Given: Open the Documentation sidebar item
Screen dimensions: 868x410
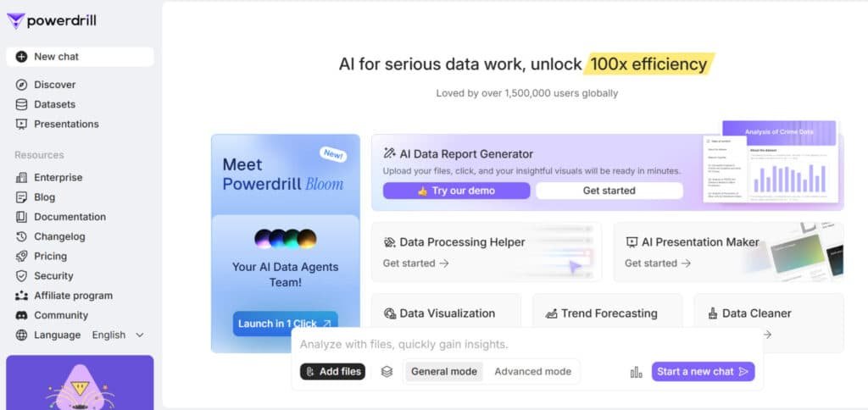Looking at the screenshot, I should (70, 217).
